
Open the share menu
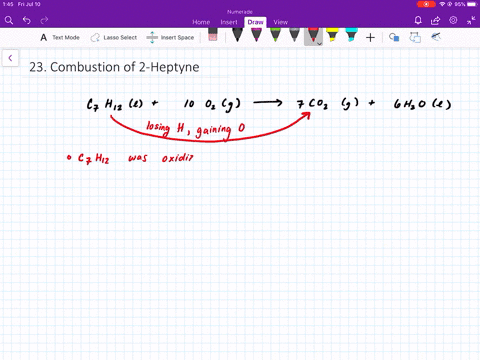point(435,21)
